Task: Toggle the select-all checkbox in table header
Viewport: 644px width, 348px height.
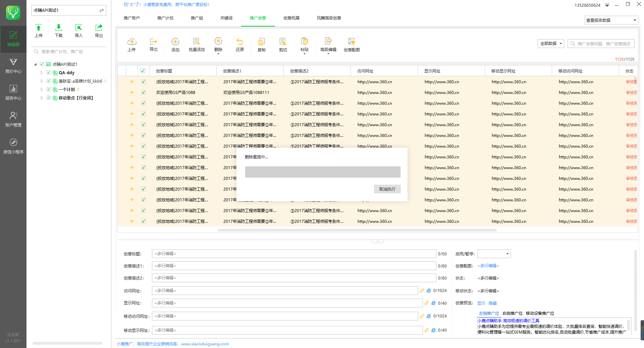Action: click(143, 71)
